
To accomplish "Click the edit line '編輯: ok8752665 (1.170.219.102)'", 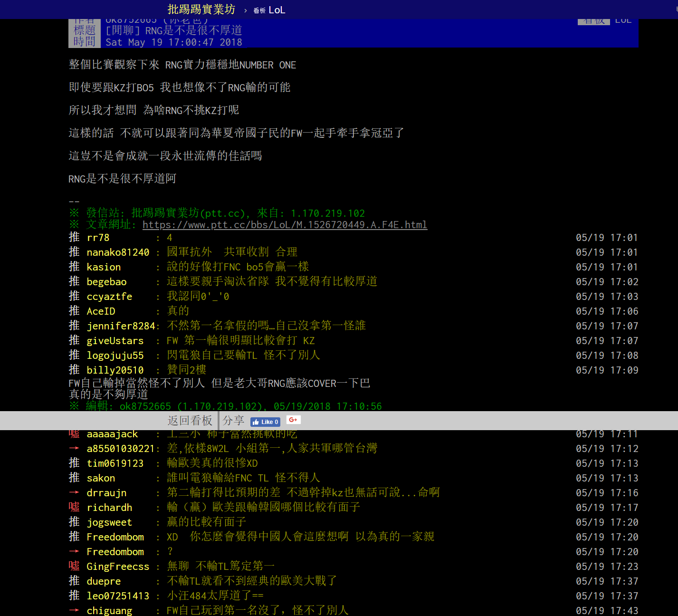I will click(225, 406).
